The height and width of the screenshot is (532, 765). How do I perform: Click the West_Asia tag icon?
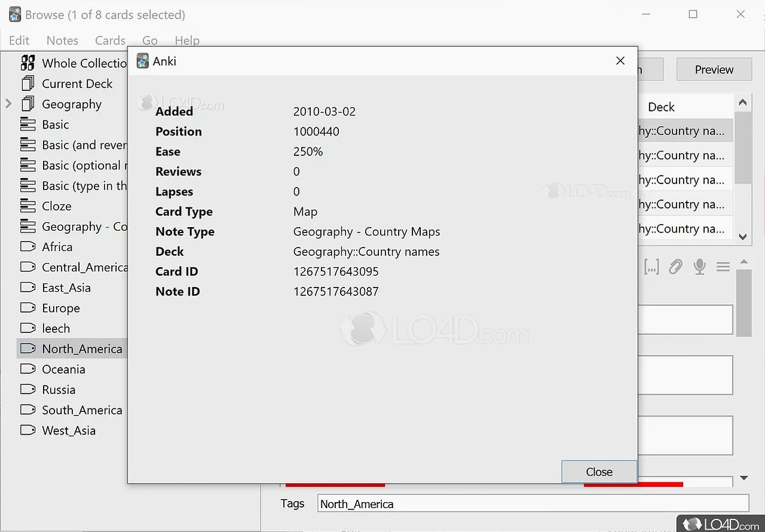coord(27,430)
